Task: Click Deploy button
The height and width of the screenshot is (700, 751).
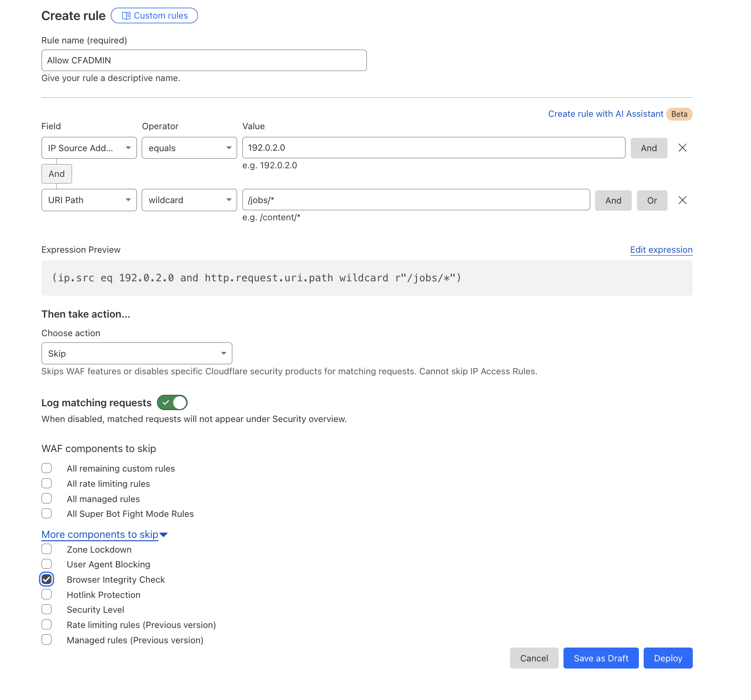Action: tap(668, 658)
